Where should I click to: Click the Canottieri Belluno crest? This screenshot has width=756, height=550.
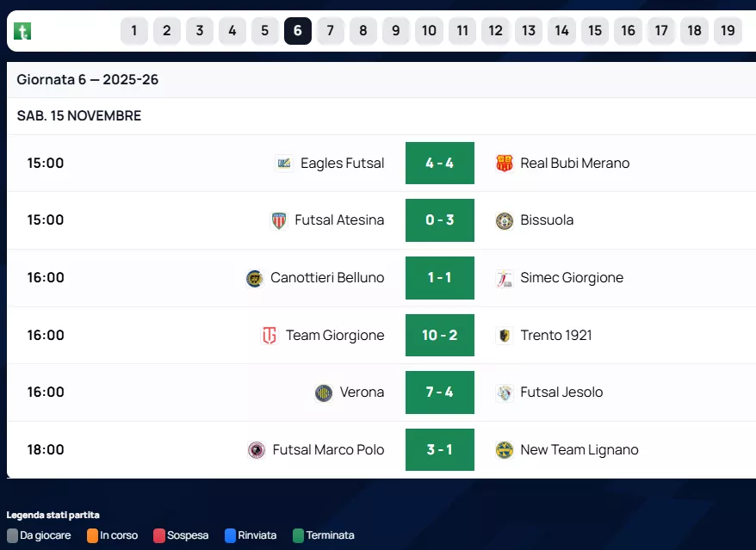click(255, 278)
